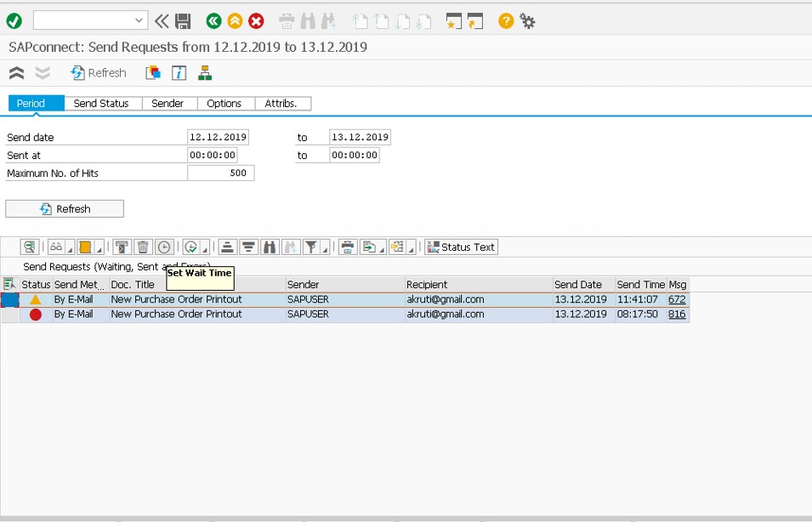The image size is (812, 522).
Task: Click the hierarchy tree structure icon
Action: [205, 73]
